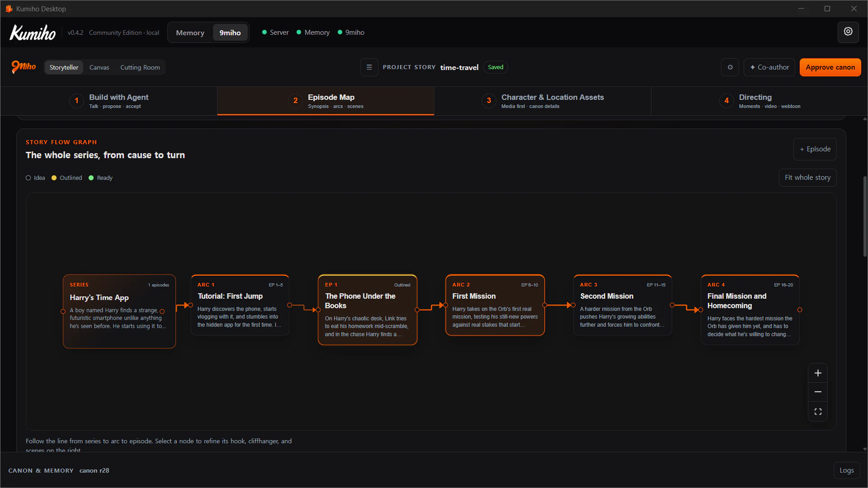Click the fit view fullscreen icon
Image resolution: width=868 pixels, height=488 pixels.
pos(818,412)
